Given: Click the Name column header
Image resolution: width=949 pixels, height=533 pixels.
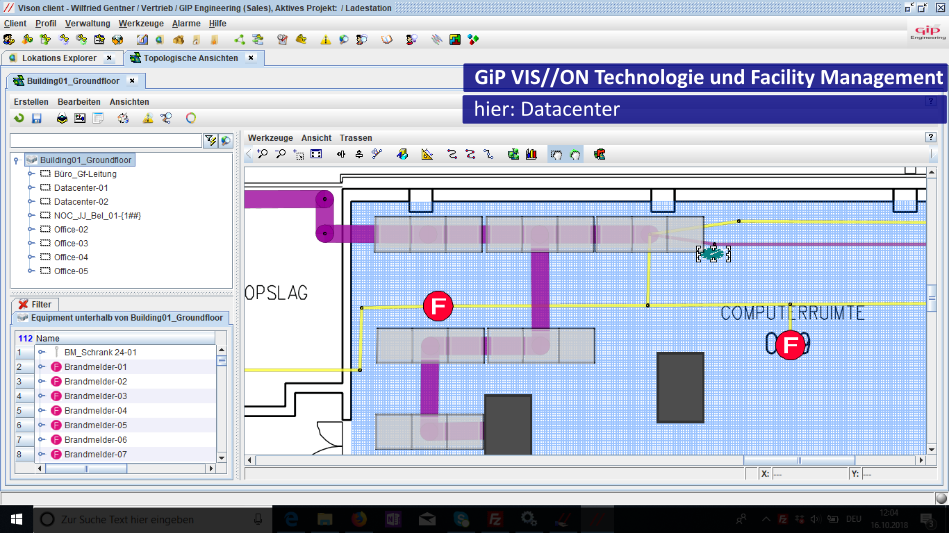Looking at the screenshot, I should point(124,338).
